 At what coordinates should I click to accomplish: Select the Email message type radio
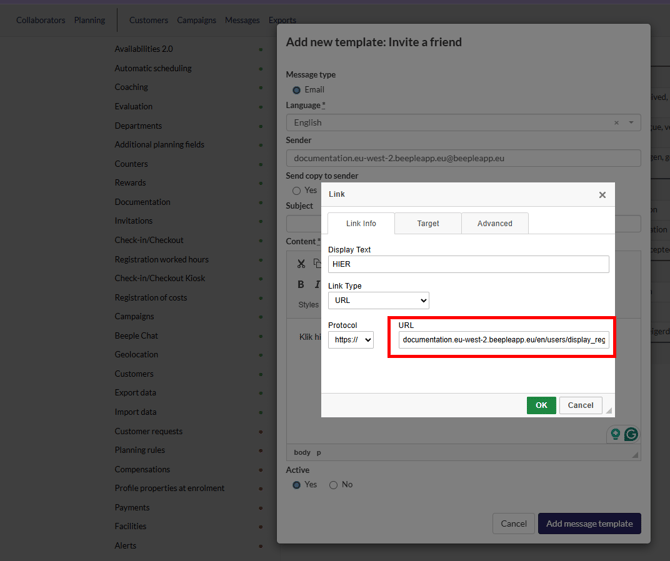(x=296, y=90)
